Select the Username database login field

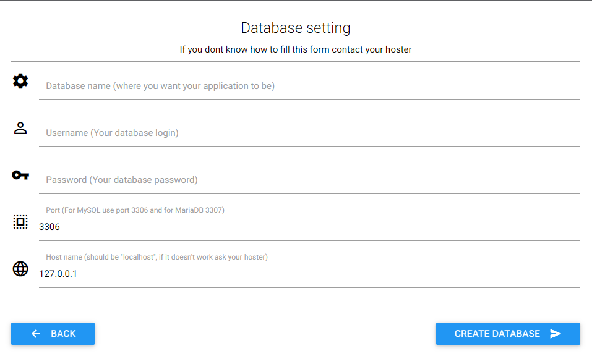[309, 133]
